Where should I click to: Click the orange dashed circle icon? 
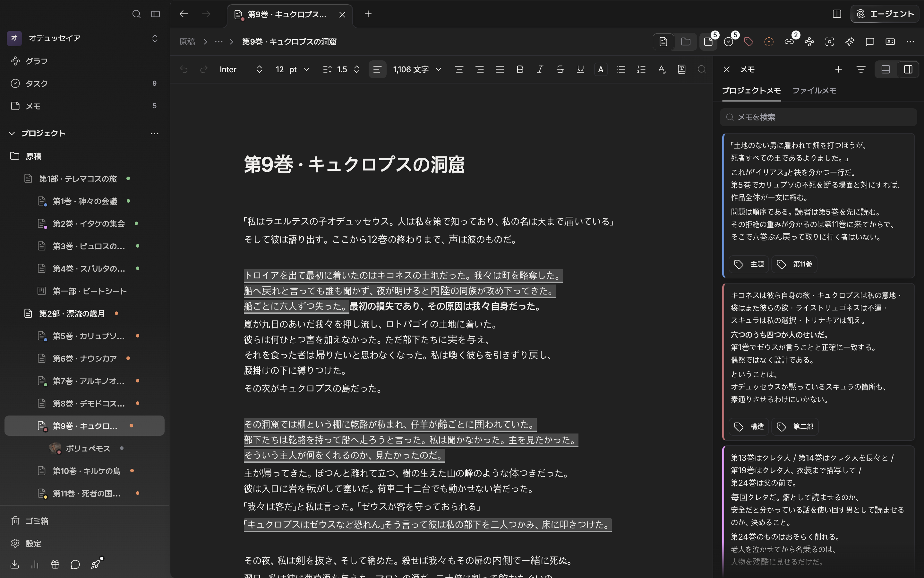pyautogui.click(x=769, y=42)
